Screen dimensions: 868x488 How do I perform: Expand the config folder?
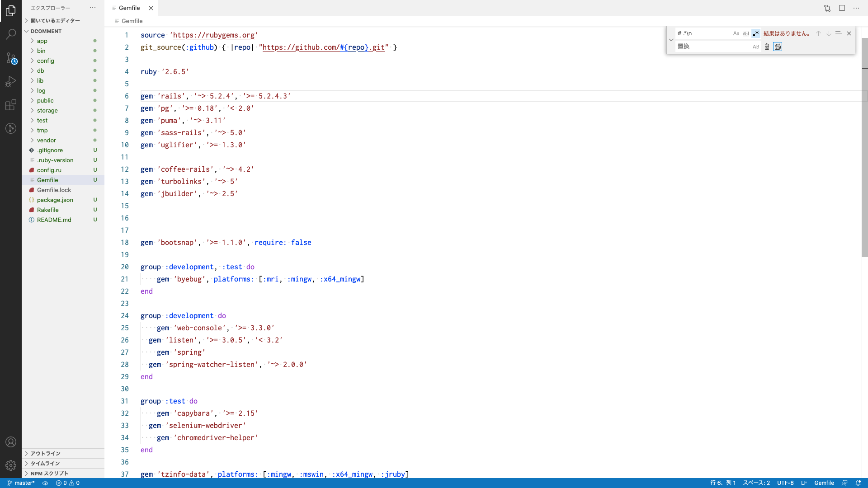(x=45, y=61)
